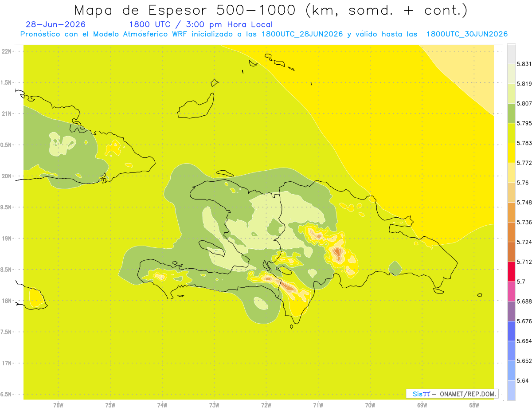Pick the orange swatch between 5.748 and 5.736
The height and width of the screenshot is (411, 532).
(x=511, y=212)
